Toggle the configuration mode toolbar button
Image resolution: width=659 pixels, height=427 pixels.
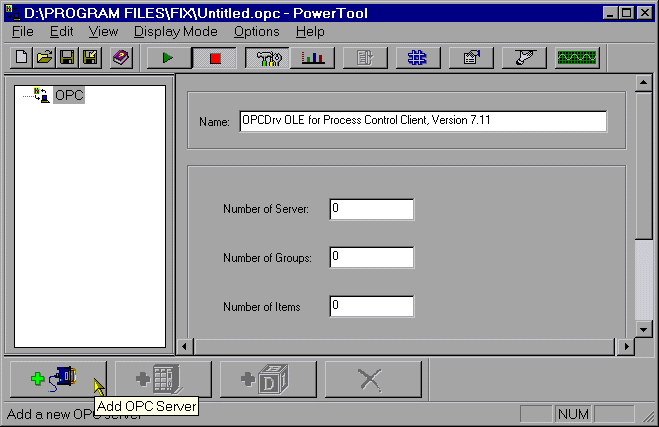pos(267,58)
